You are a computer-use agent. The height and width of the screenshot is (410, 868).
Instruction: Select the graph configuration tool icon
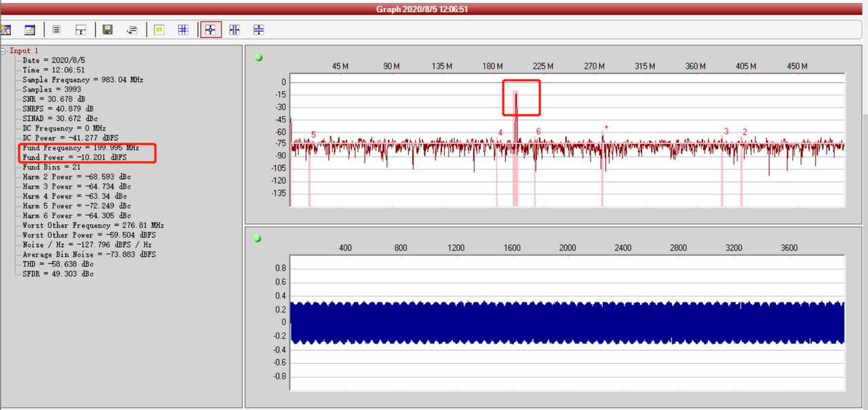click(7, 29)
